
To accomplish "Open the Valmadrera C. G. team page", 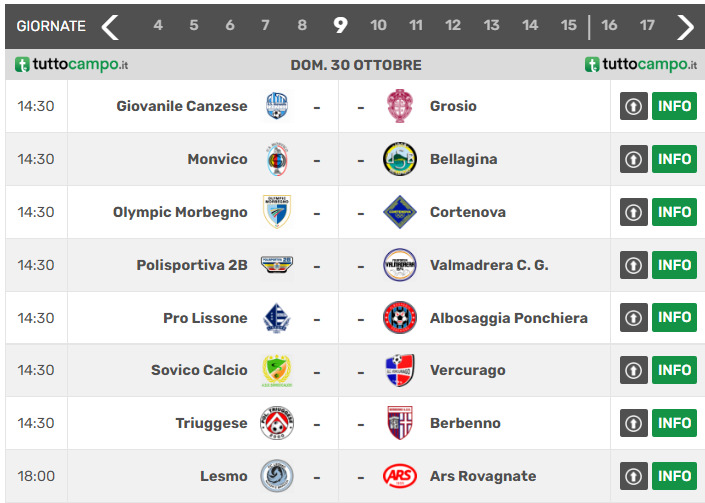I will (x=489, y=265).
